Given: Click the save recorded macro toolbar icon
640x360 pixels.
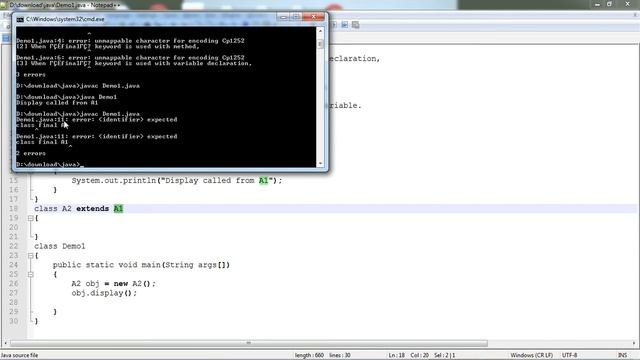Looking at the screenshot, I should tap(356, 25).
